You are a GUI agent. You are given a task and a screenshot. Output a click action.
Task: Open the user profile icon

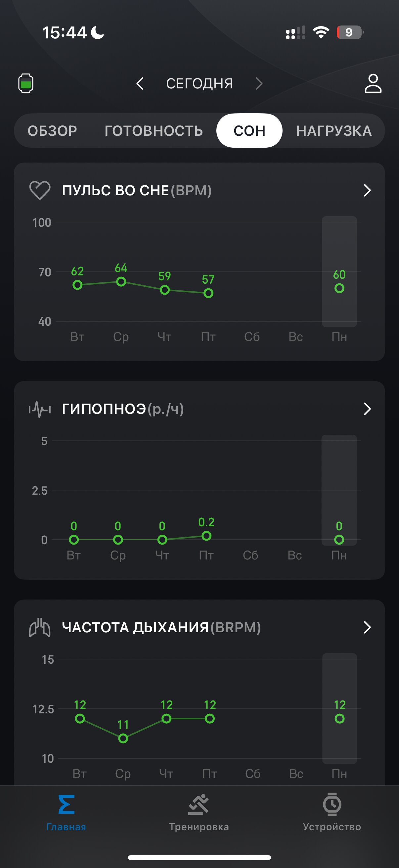coord(373,83)
